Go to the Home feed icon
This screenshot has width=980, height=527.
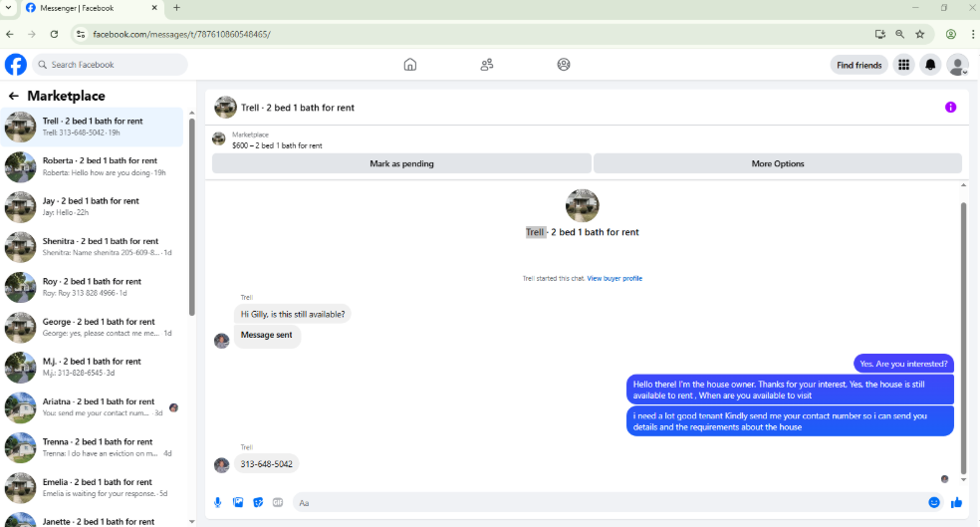pyautogui.click(x=410, y=65)
